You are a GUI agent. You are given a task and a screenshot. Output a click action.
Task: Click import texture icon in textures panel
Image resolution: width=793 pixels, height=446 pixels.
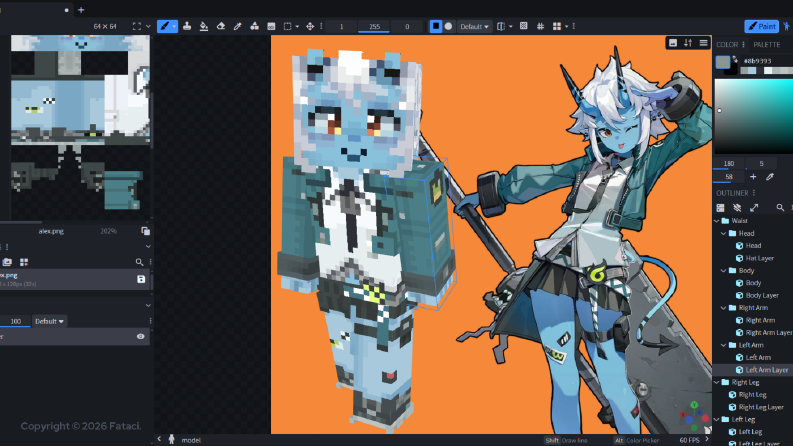(7, 262)
